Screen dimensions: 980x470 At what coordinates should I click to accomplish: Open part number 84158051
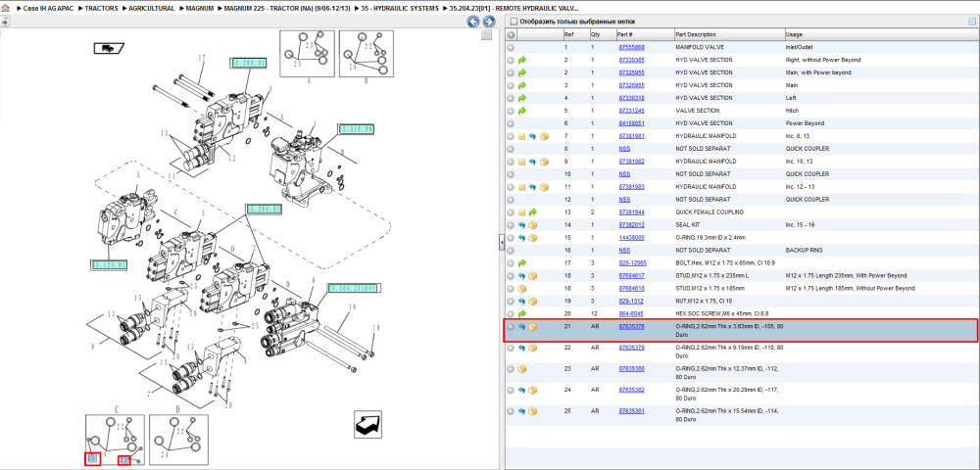[x=631, y=123]
